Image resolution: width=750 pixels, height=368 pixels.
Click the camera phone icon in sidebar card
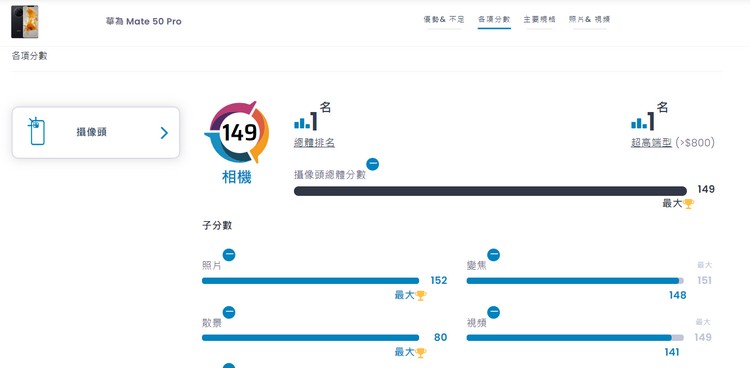[x=37, y=131]
